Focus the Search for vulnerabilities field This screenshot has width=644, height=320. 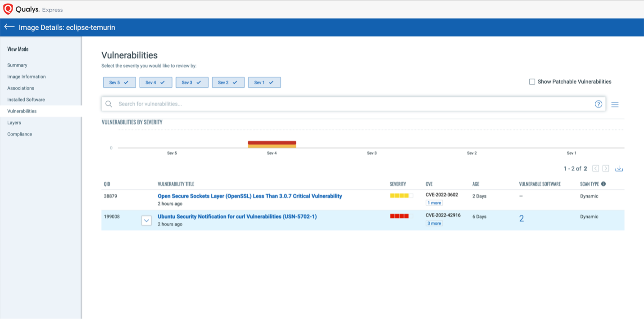(x=354, y=104)
